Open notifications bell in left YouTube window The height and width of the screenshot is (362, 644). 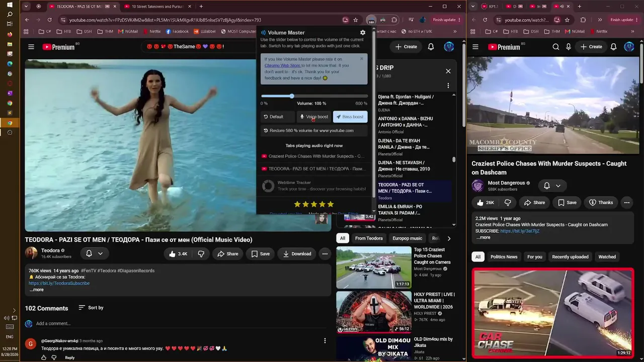click(x=431, y=47)
